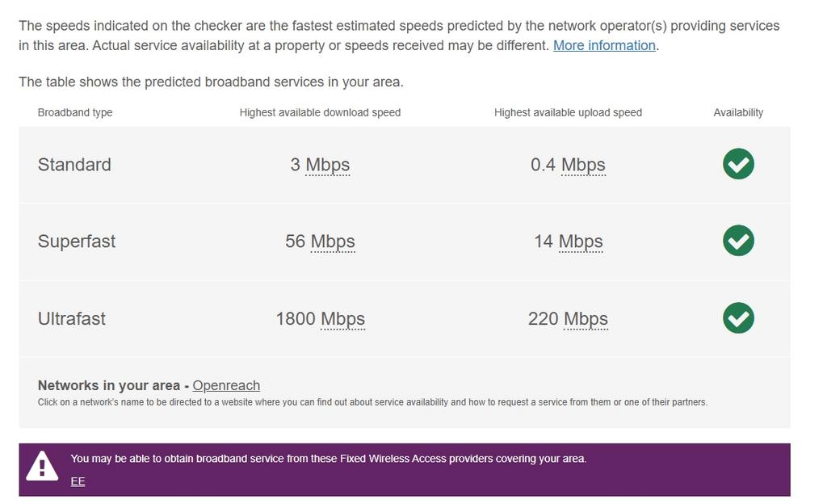Select the Highest available download speed header
Image resolution: width=827 pixels, height=504 pixels.
point(320,112)
